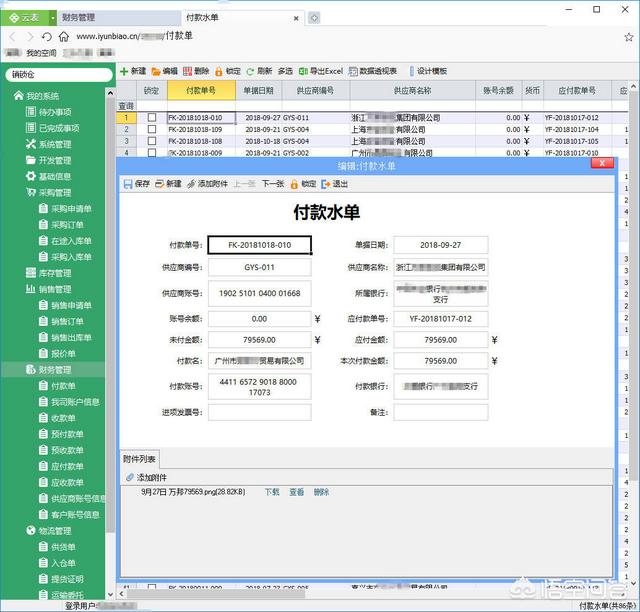Tick the lock checkbox for FK-20181018-009
The width and height of the screenshot is (640, 612).
pos(152,153)
